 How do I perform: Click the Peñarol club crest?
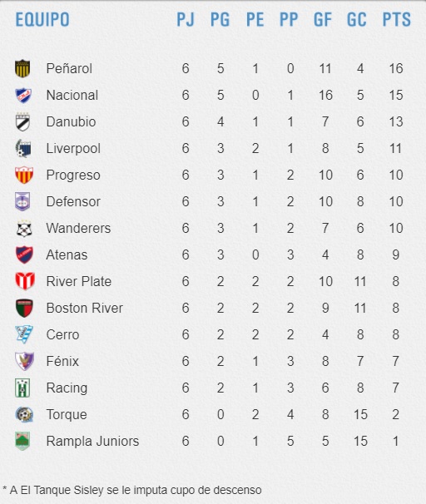[x=22, y=68]
